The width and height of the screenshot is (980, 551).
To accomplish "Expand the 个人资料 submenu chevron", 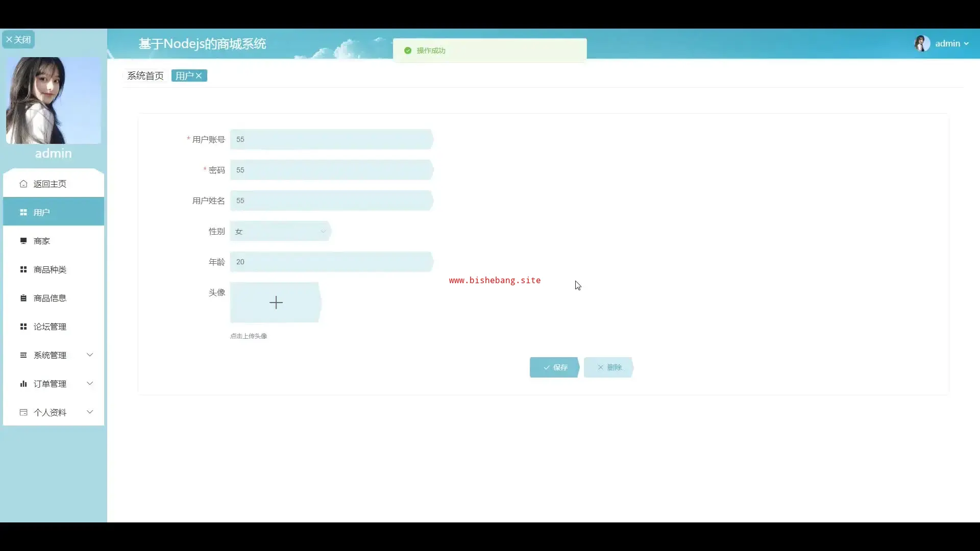I will click(90, 412).
